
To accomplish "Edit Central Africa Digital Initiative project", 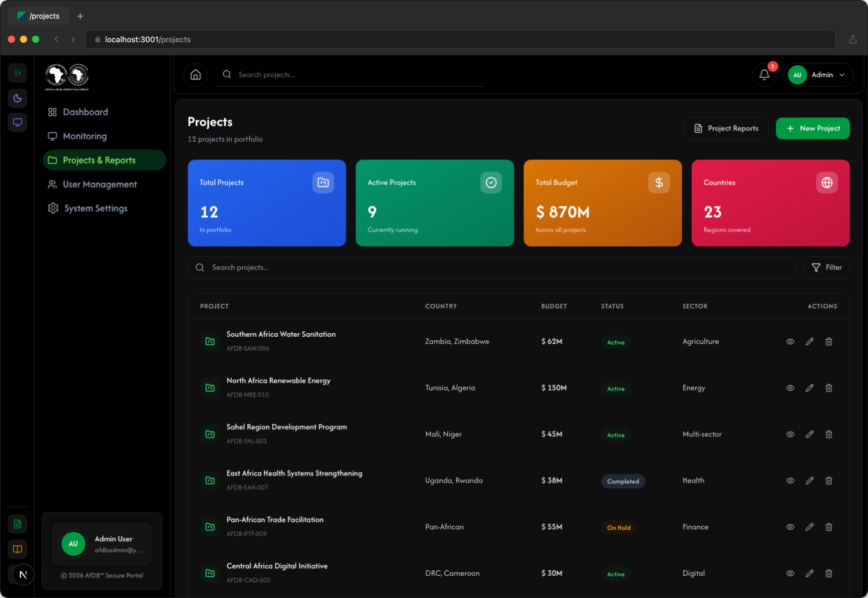I will (809, 573).
